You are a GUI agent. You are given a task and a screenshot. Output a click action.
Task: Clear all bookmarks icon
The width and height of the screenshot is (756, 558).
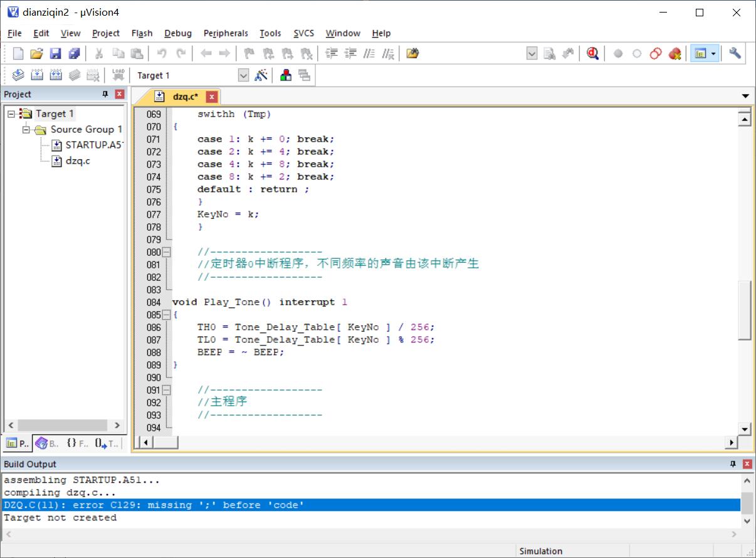[x=307, y=53]
